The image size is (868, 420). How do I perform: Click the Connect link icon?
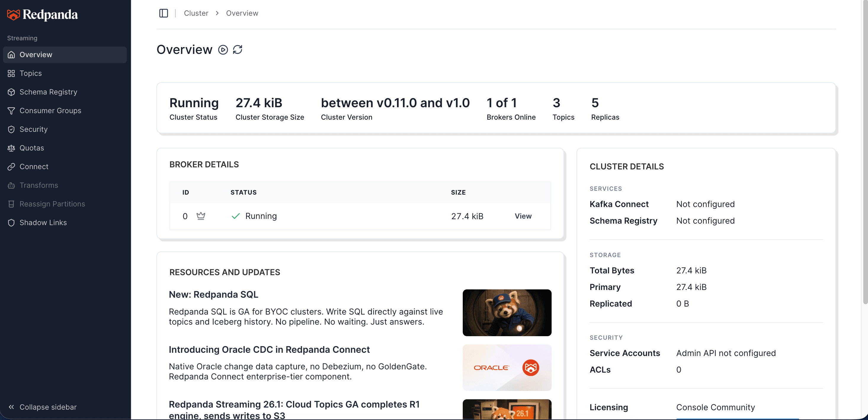12,167
